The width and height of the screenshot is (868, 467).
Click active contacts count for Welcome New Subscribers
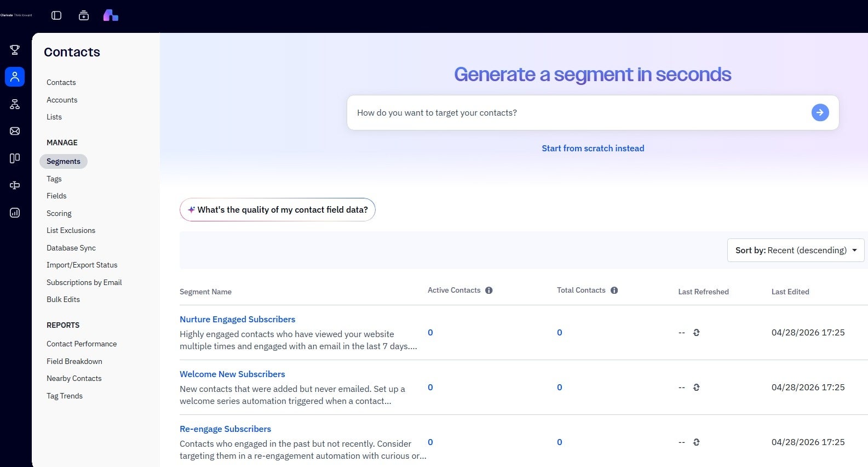[430, 387]
